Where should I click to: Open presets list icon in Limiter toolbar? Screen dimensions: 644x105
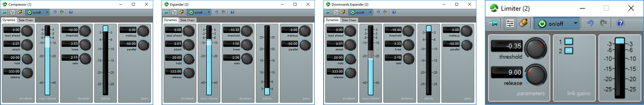pos(510,23)
